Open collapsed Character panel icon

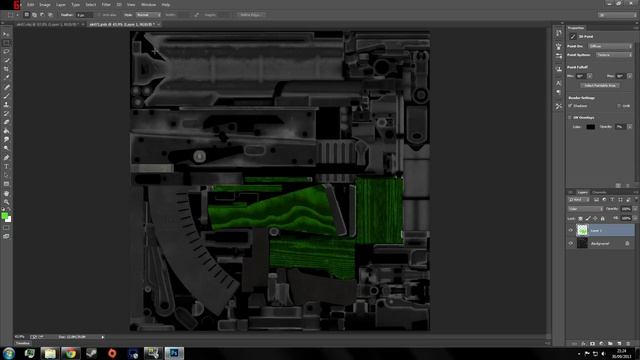click(558, 83)
